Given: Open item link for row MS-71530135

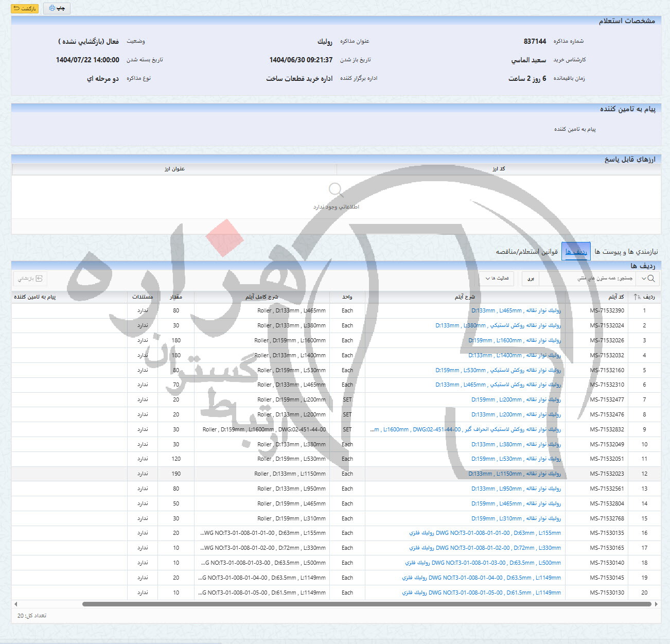Looking at the screenshot, I should pos(485,533).
